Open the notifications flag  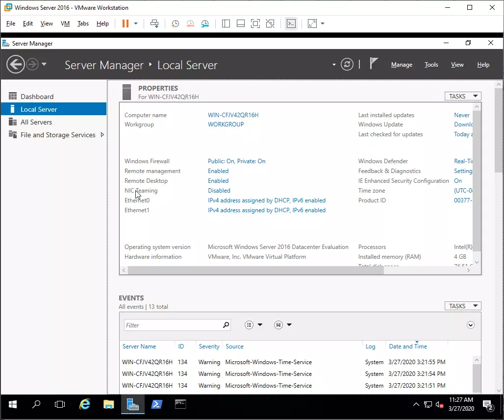click(x=373, y=63)
